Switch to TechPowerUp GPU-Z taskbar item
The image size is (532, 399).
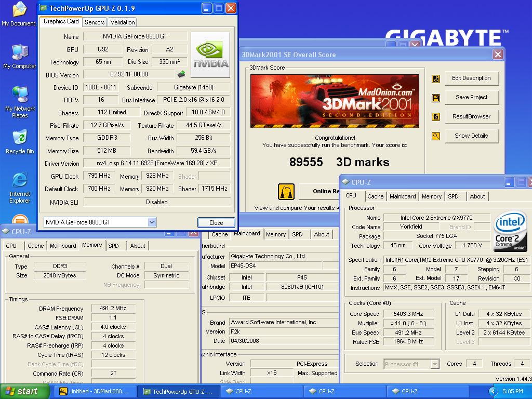click(179, 392)
